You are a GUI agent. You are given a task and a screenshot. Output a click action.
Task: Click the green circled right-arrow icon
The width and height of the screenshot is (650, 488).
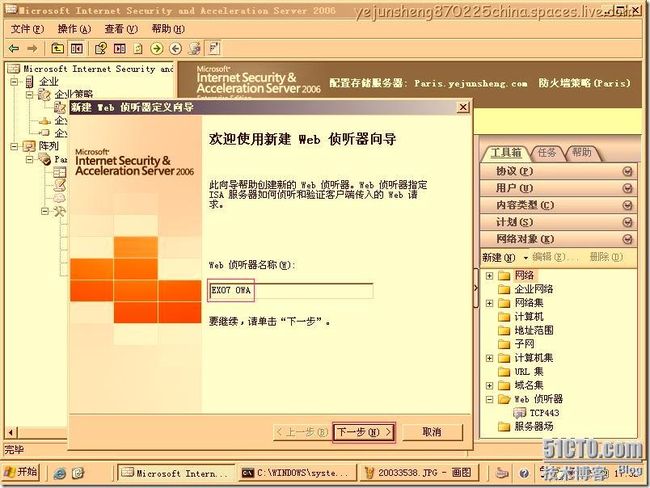(157, 49)
